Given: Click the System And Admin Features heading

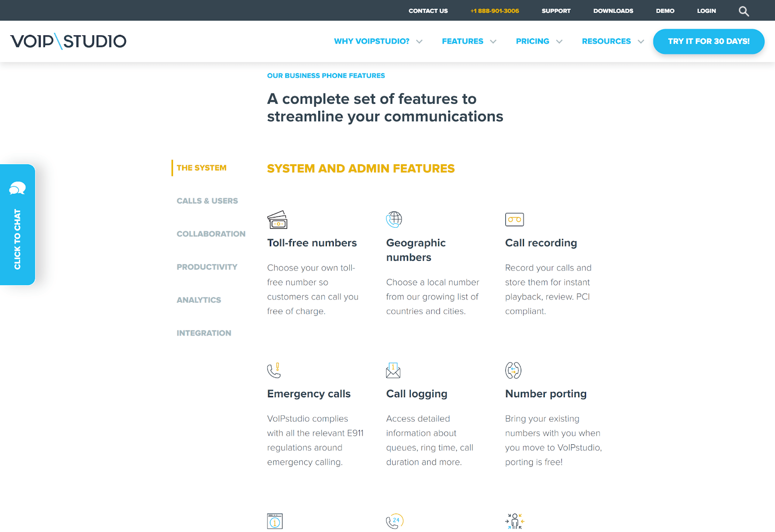Looking at the screenshot, I should click(x=361, y=169).
